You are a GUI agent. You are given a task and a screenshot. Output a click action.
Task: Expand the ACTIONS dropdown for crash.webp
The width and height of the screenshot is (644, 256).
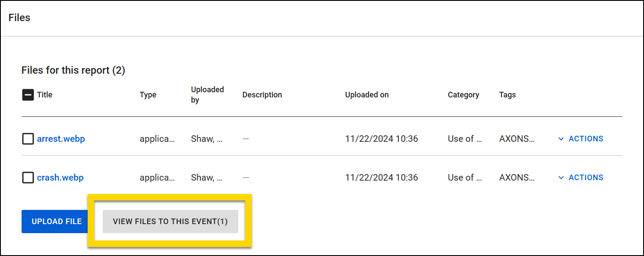[586, 177]
